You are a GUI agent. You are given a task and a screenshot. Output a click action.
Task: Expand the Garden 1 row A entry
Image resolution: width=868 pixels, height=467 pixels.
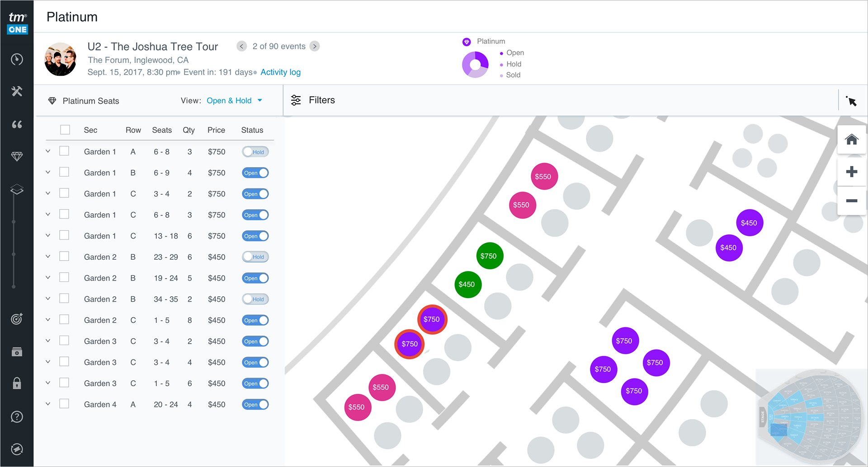tap(48, 151)
